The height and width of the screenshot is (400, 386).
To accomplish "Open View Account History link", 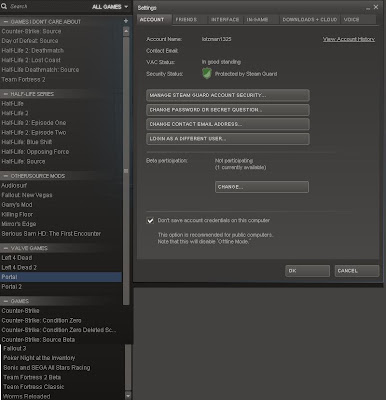I will tap(349, 39).
